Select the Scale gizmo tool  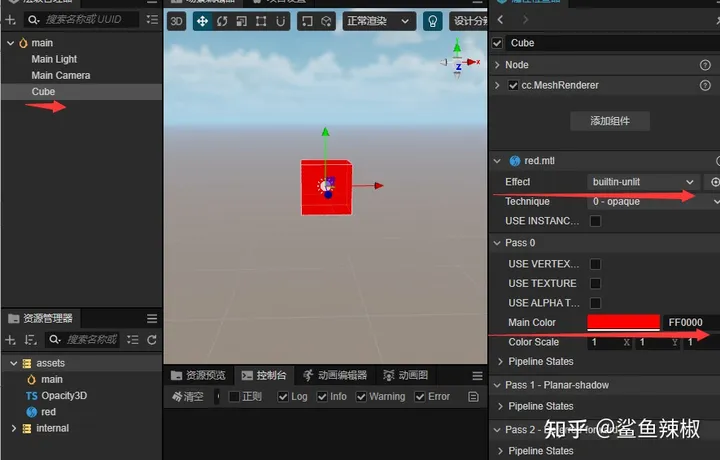coord(242,22)
